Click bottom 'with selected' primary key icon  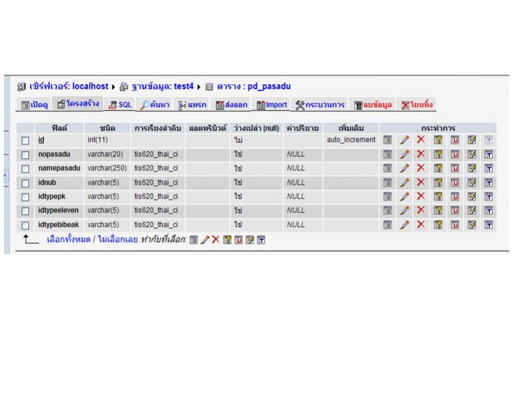pos(227,240)
